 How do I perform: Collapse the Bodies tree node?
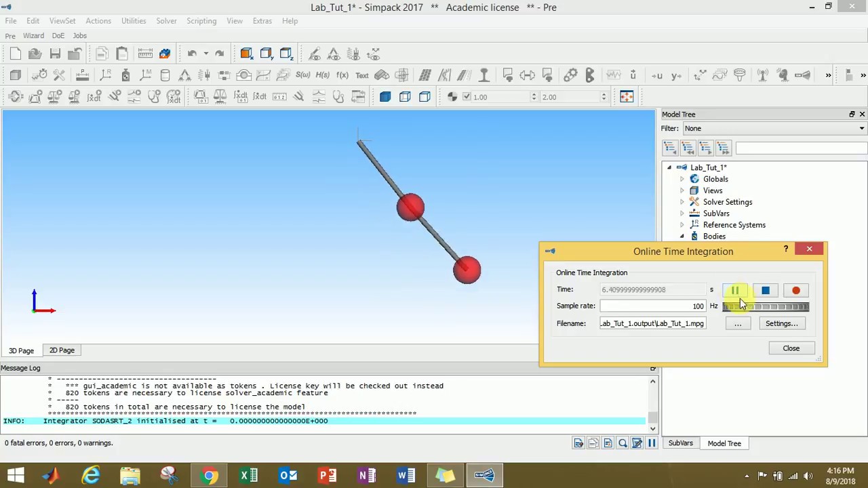coord(682,237)
